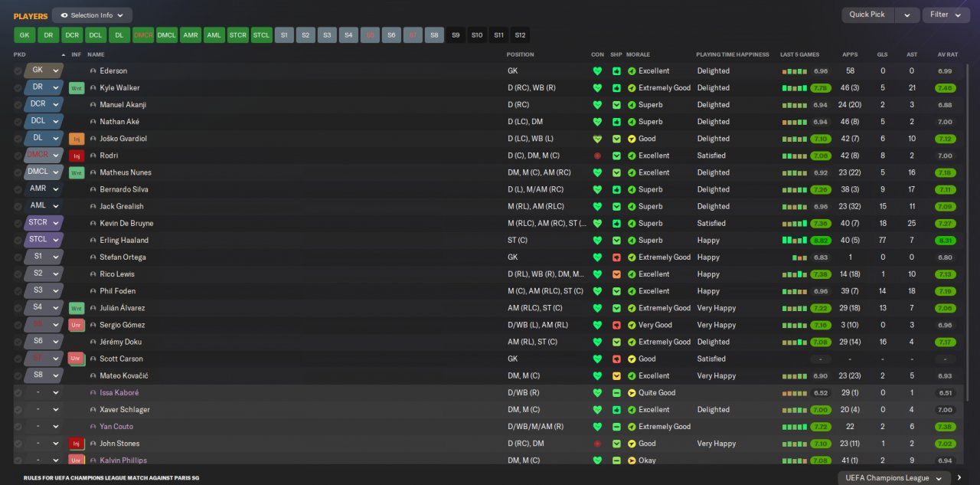Click the 8.31 average rating for Haaland
Image resolution: width=980 pixels, height=485 pixels.
pos(946,241)
